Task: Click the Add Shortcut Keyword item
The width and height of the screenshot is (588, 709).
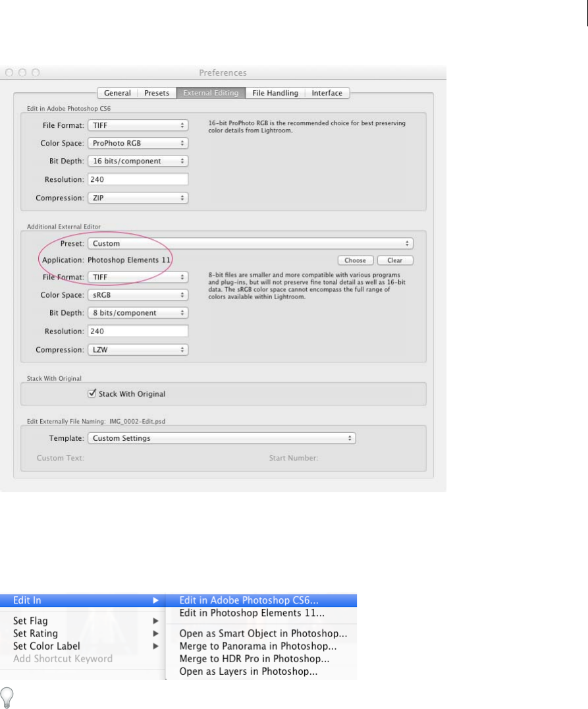Action: tap(83, 659)
